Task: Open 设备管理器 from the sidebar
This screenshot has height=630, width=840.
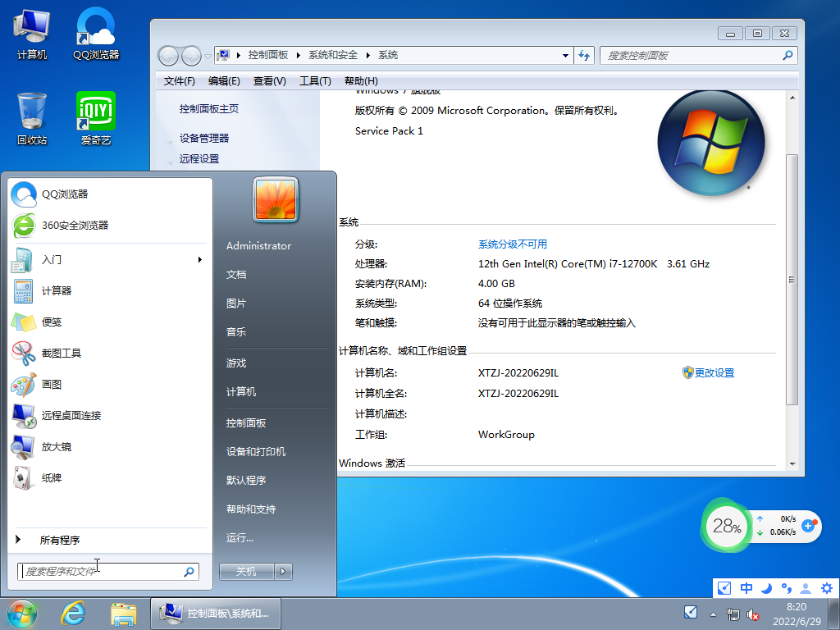Action: click(207, 139)
